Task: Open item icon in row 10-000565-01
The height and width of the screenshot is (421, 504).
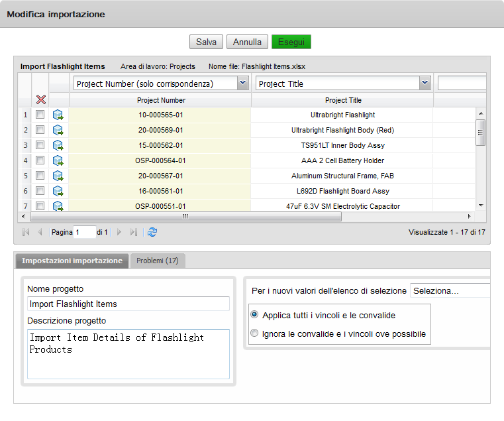Action: (x=58, y=115)
